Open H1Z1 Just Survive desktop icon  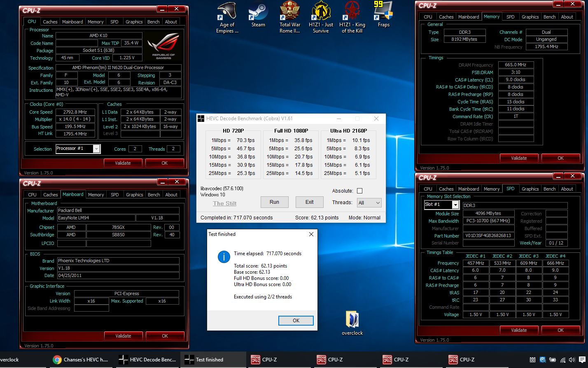[x=321, y=18]
